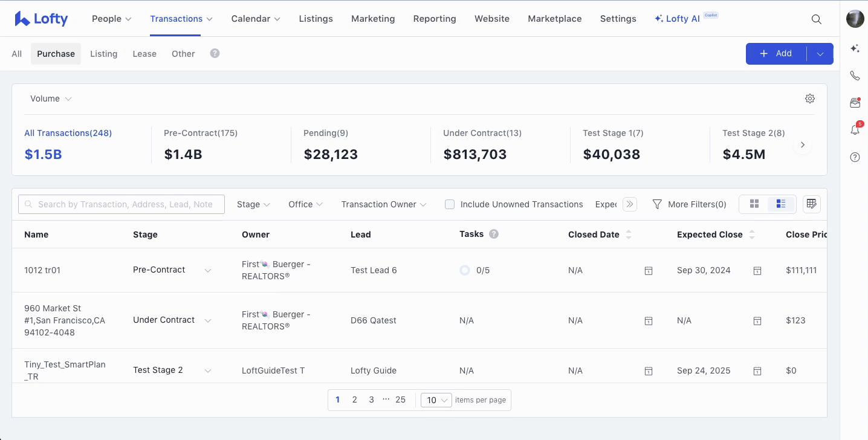Image resolution: width=868 pixels, height=440 pixels.
Task: Switch to card grid view
Action: 754,204
